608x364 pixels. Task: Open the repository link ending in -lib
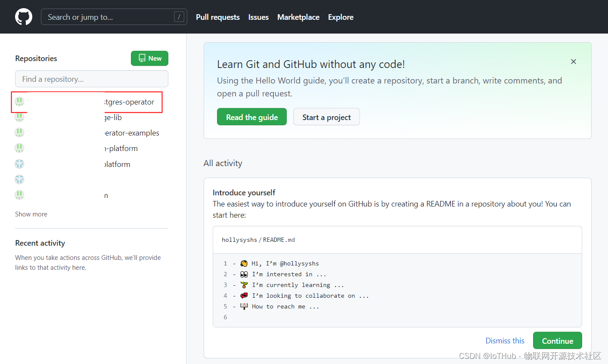[113, 117]
